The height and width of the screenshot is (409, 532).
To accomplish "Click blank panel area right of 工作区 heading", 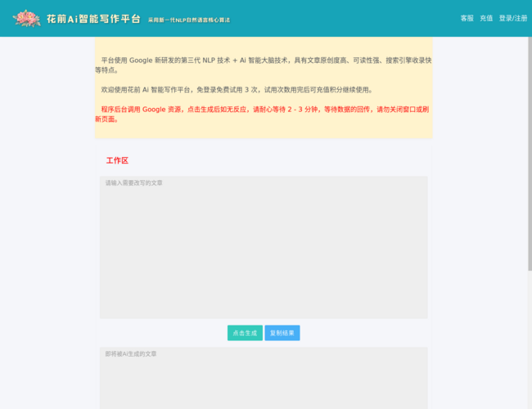I will [x=278, y=161].
